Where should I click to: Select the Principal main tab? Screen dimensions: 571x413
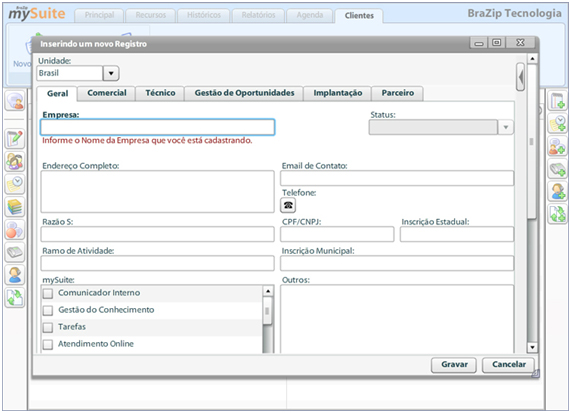point(99,15)
